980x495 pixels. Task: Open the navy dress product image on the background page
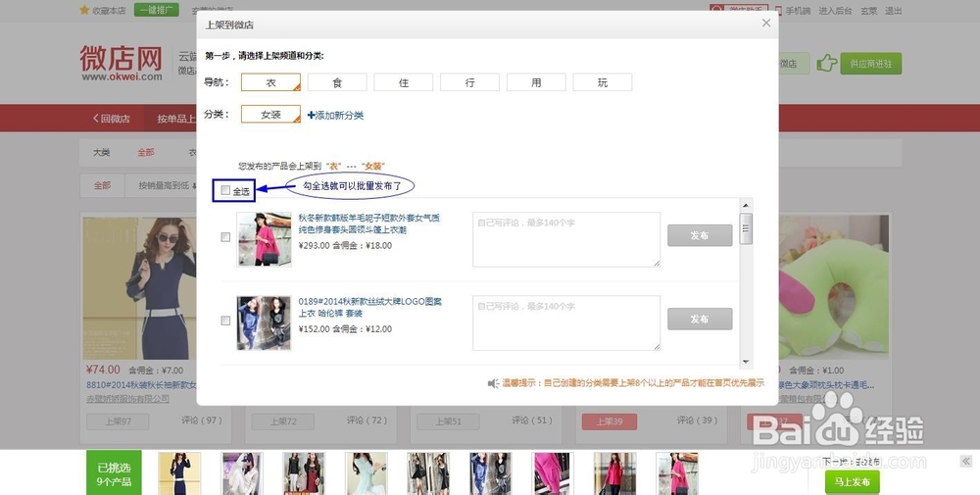click(x=140, y=288)
